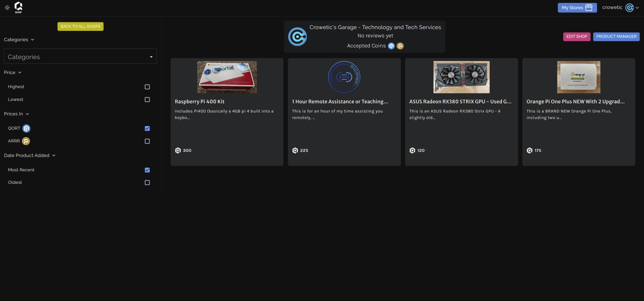Toggle the light/dark theme sun icon
The width and height of the screenshot is (644, 301).
[7, 8]
